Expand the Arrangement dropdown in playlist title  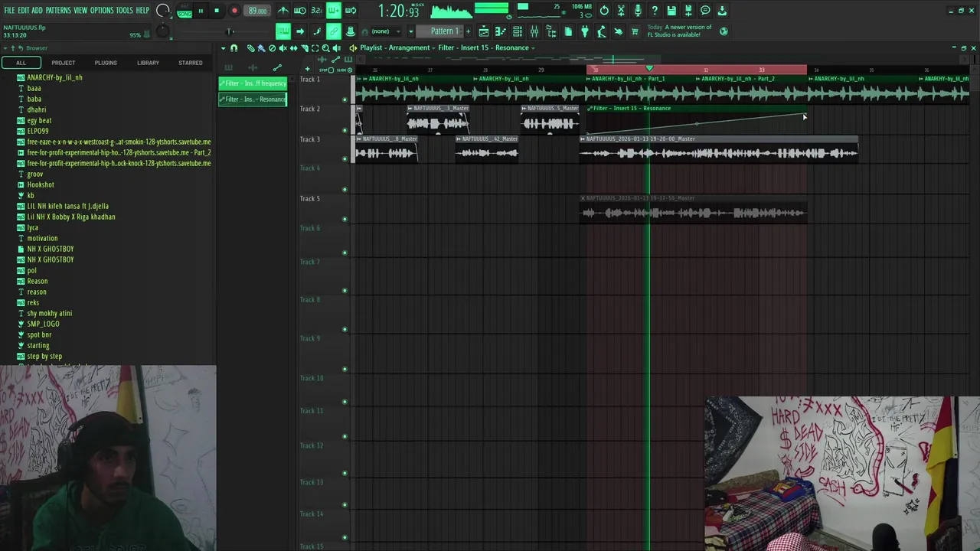(x=433, y=48)
